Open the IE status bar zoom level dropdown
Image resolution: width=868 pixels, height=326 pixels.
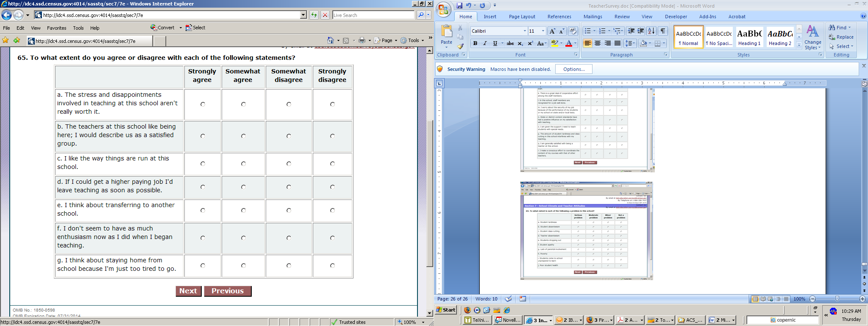pos(423,322)
